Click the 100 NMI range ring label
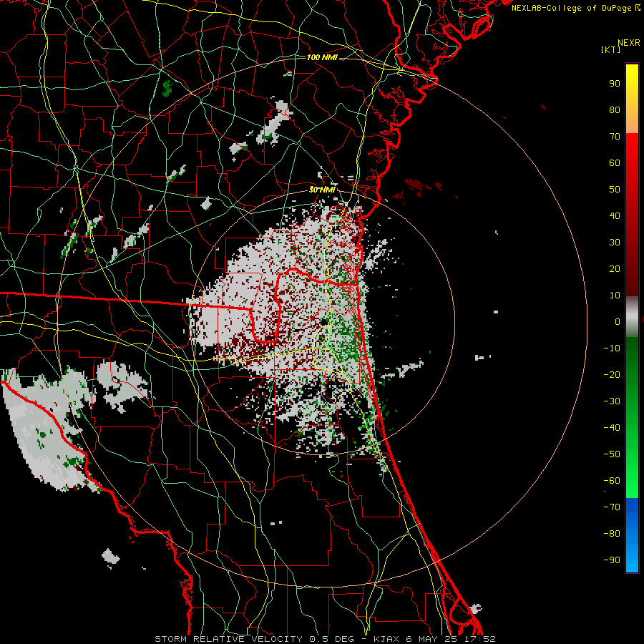Viewport: 644px width, 644px height. point(322,57)
